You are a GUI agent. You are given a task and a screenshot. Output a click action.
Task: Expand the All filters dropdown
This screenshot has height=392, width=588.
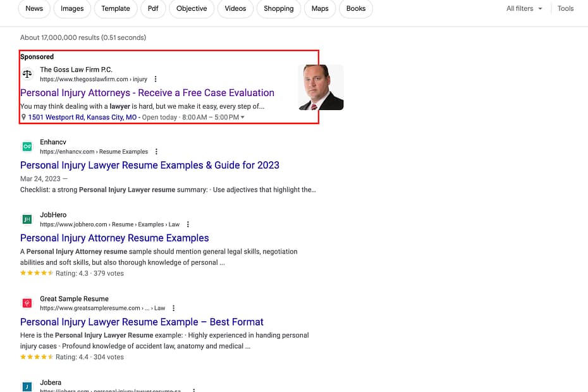tap(524, 8)
